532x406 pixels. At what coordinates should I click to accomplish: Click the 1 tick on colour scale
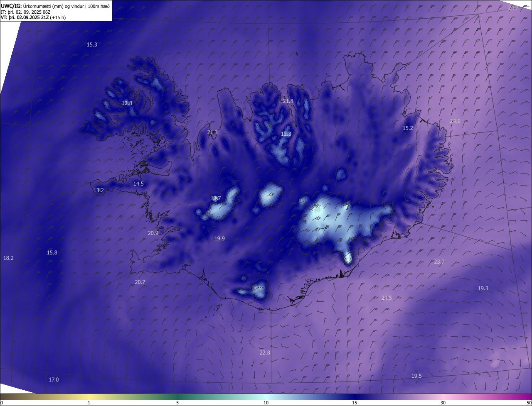[89, 403]
